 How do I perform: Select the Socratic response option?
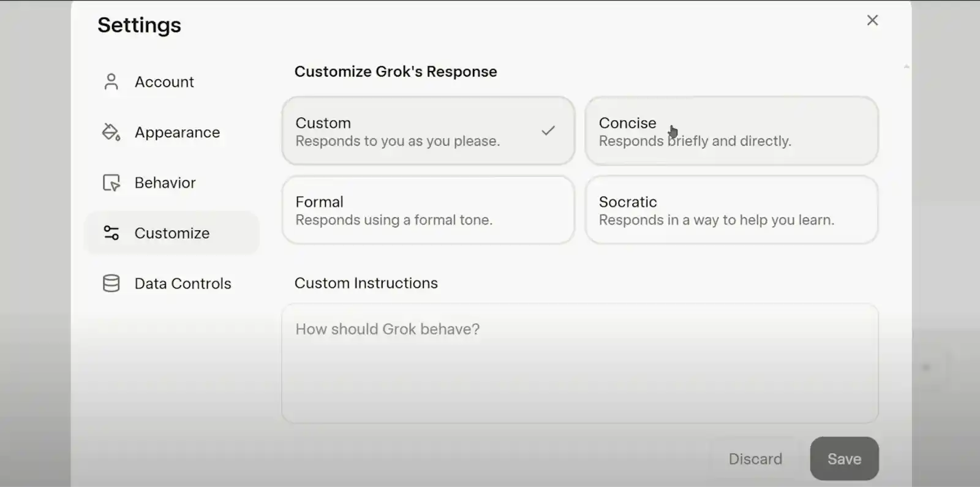731,210
